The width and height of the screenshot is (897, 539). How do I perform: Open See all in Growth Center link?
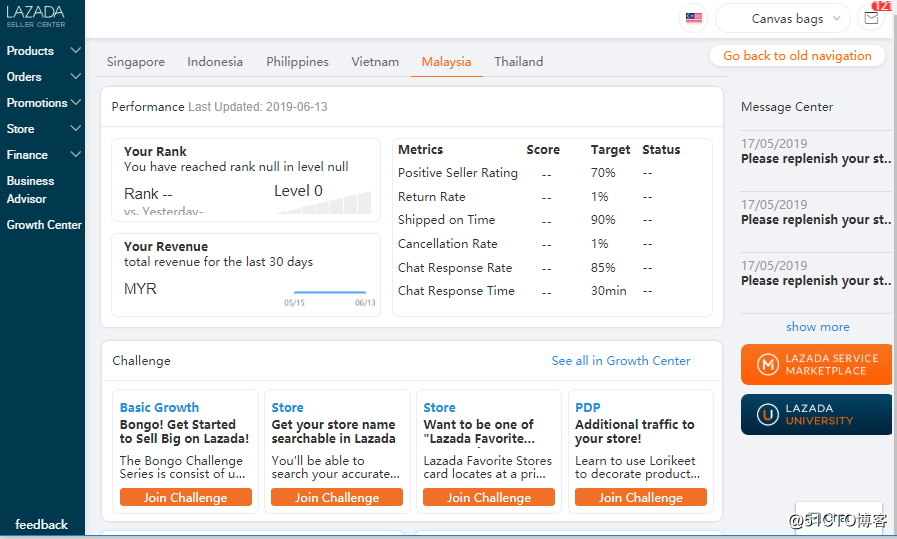(621, 360)
